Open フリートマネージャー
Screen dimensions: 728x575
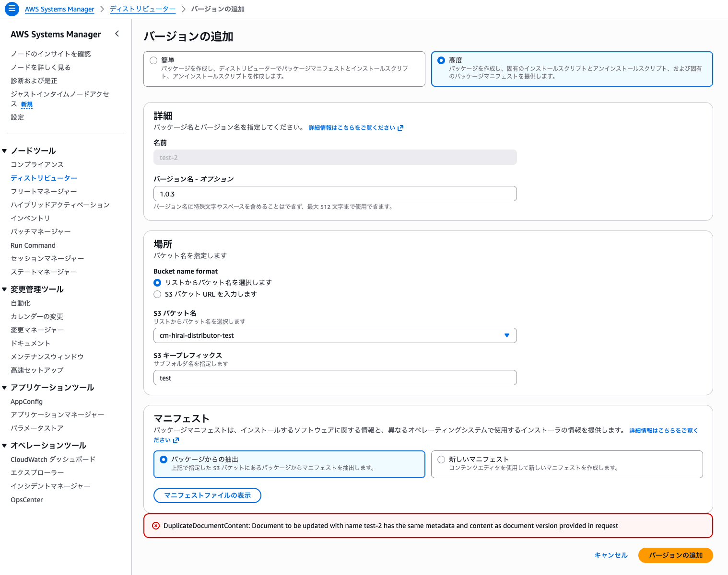point(44,192)
